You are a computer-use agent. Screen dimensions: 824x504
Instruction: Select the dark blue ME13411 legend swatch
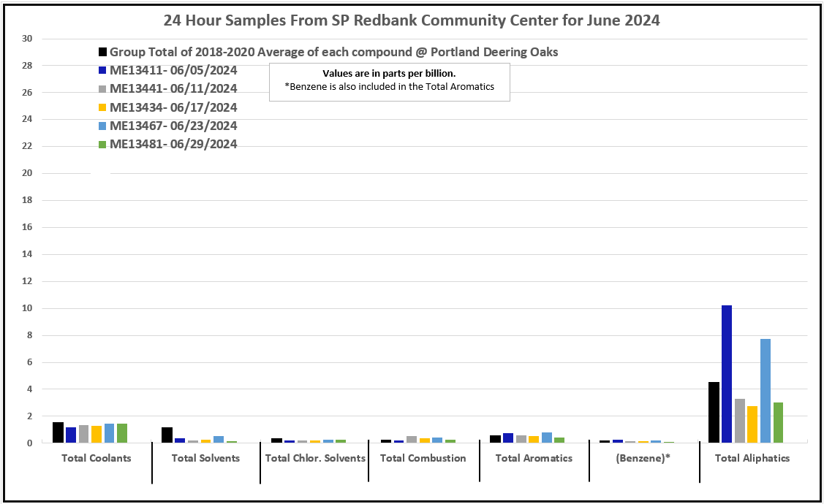point(103,71)
